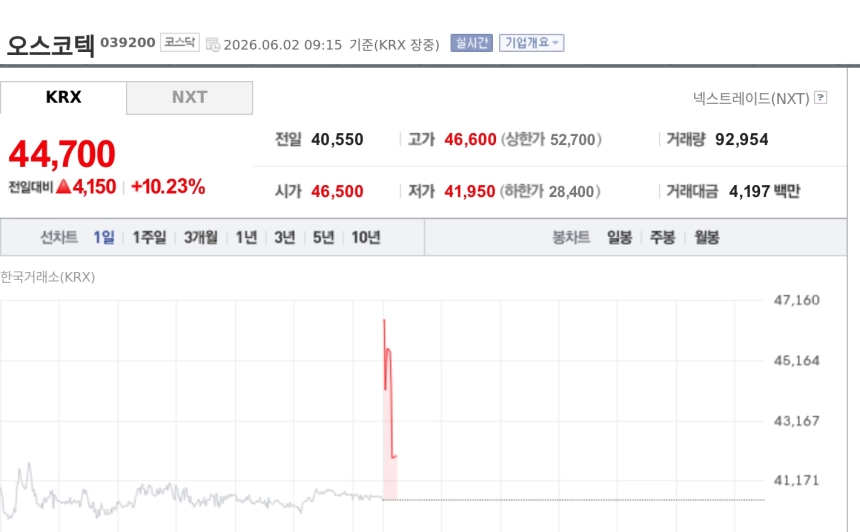Open the 일봉 daily candle chart

pyautogui.click(x=620, y=237)
